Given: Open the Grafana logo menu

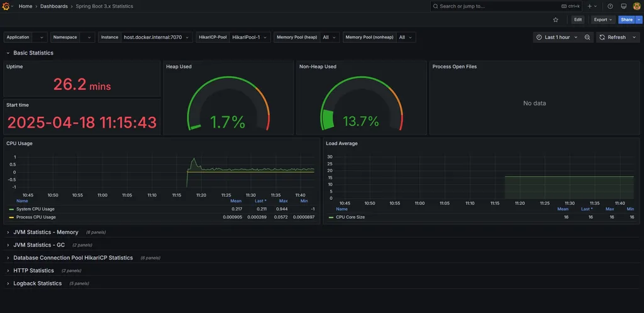Looking at the screenshot, I should pos(6,6).
